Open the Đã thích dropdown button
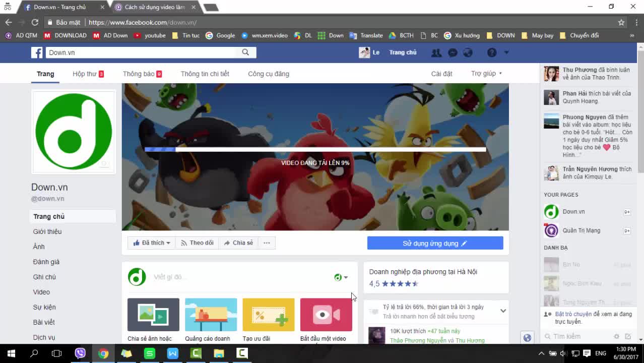The image size is (644, 363). point(151,243)
